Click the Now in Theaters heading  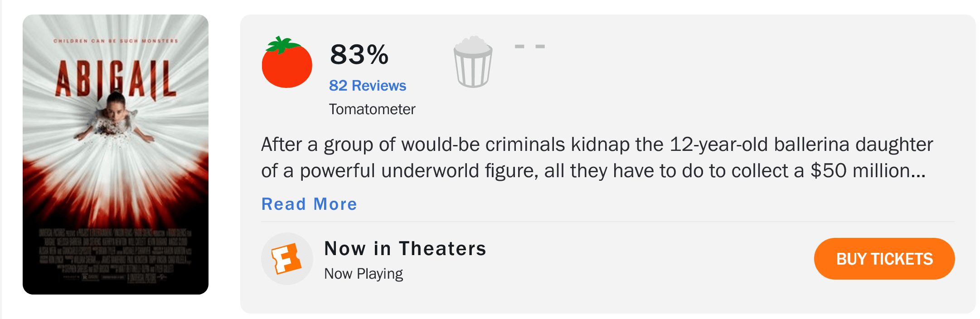pos(406,248)
